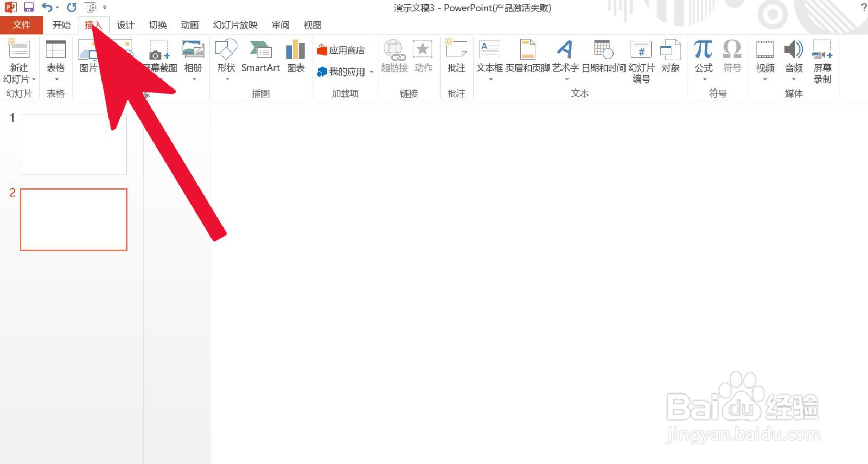Viewport: 868px width, 464px height.
Task: Click the 新建幻灯片 new slide icon
Action: point(19,49)
